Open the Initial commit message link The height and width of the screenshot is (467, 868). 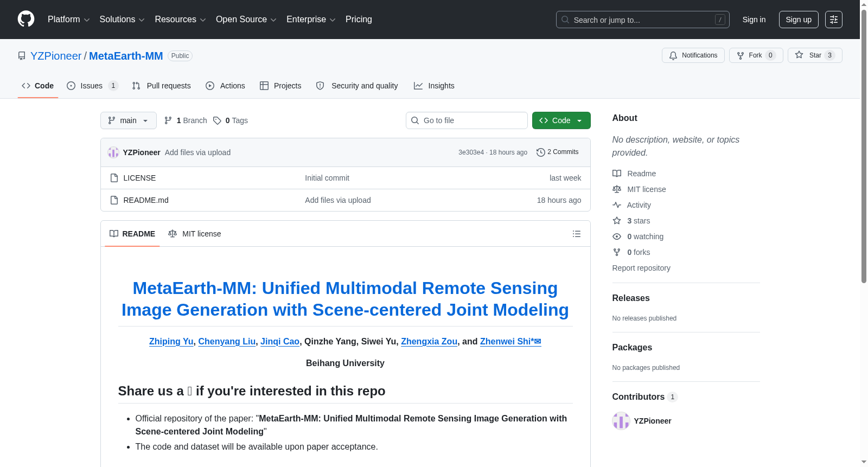click(x=327, y=178)
